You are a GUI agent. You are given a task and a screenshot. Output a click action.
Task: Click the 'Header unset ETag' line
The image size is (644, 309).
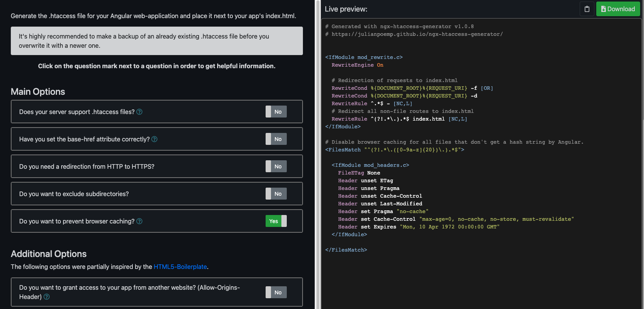366,181
